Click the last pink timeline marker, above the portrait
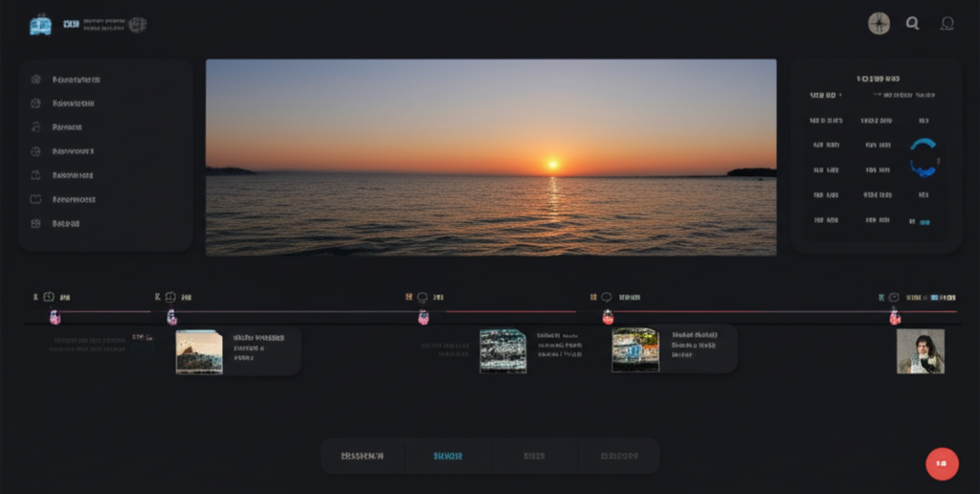The image size is (980, 494). pyautogui.click(x=895, y=317)
